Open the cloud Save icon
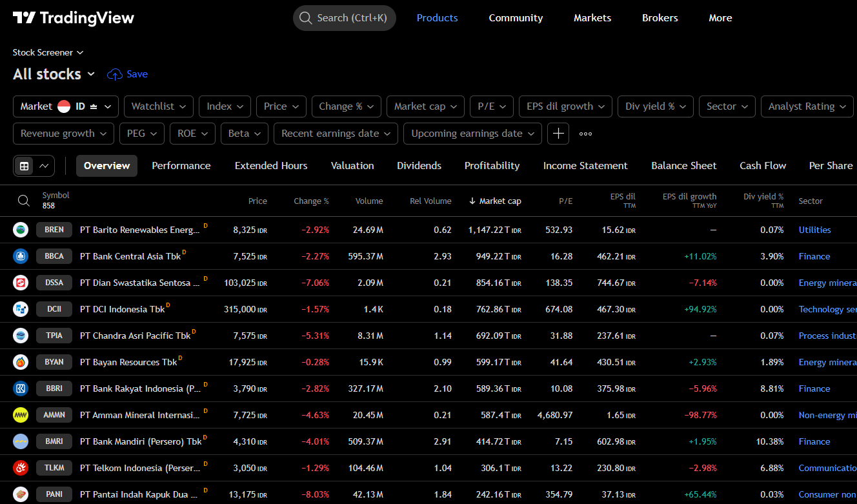The image size is (857, 504). 114,74
